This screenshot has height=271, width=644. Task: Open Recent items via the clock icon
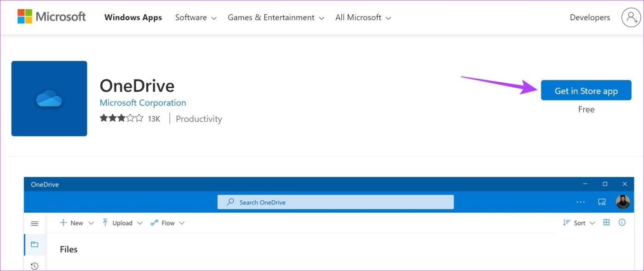point(34,265)
